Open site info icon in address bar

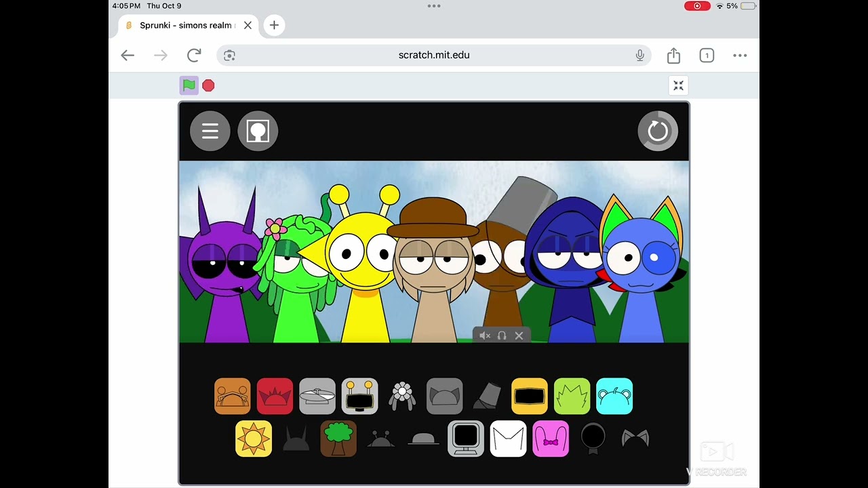tap(229, 56)
